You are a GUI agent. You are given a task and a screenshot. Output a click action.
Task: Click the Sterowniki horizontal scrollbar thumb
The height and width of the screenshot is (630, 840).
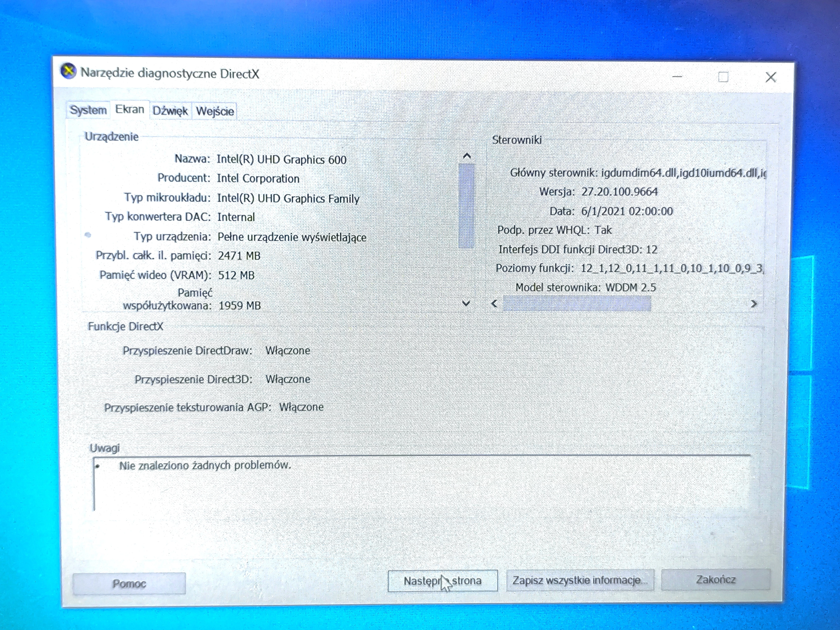click(x=577, y=304)
